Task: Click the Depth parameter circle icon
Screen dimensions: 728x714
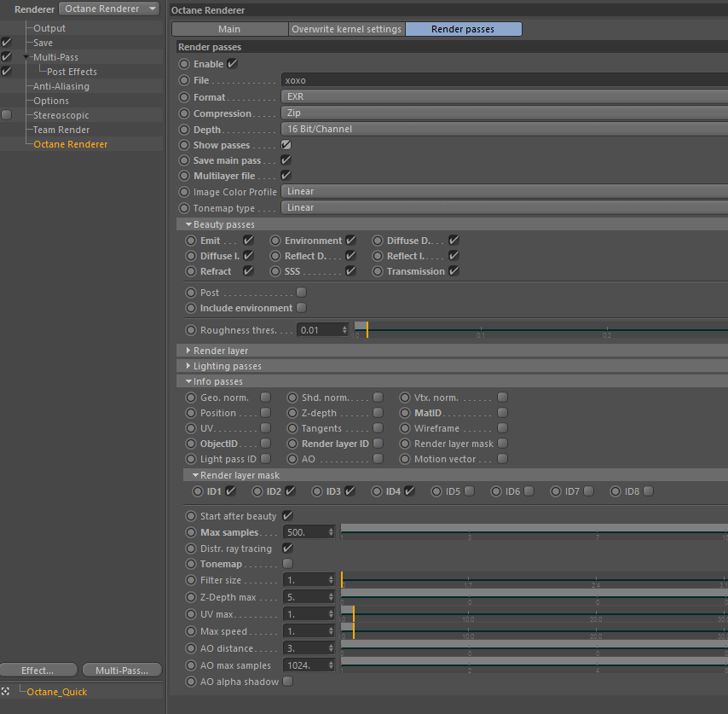Action: pos(184,130)
